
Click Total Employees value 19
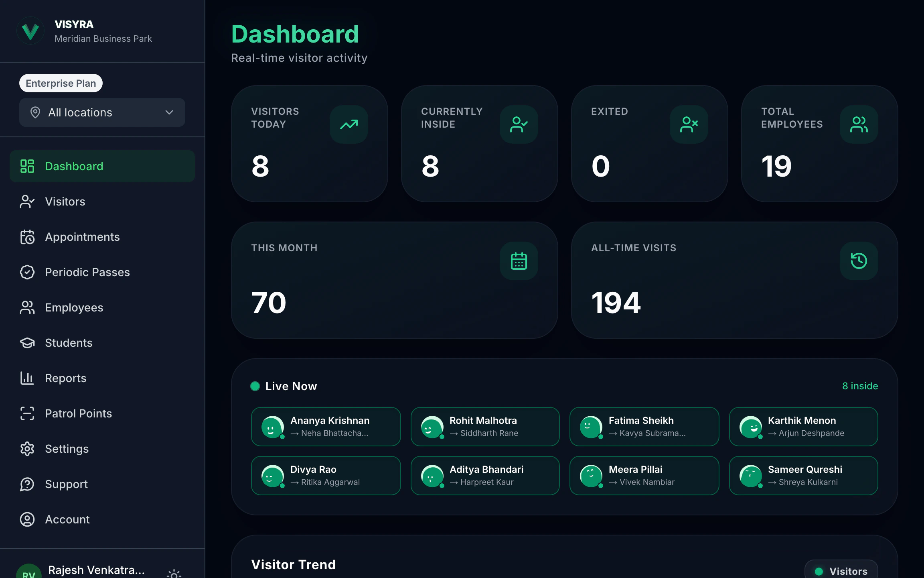776,166
